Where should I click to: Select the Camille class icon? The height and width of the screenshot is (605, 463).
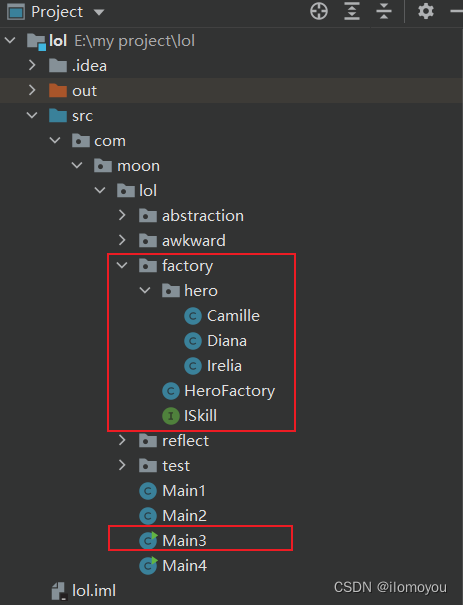[x=193, y=316]
